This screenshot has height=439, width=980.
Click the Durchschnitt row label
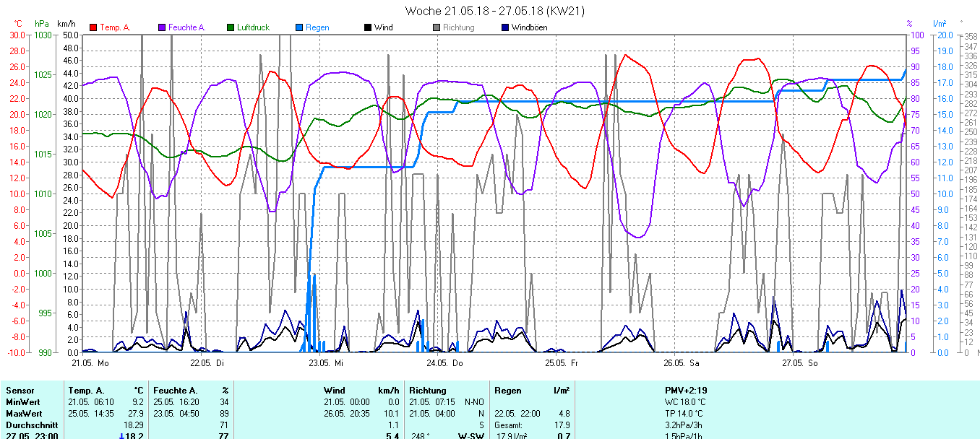point(31,425)
